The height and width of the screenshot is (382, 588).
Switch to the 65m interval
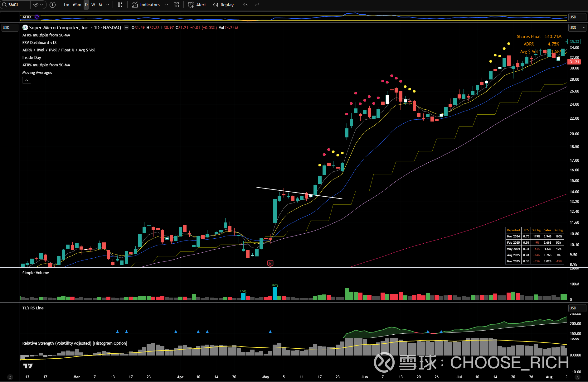pyautogui.click(x=77, y=5)
